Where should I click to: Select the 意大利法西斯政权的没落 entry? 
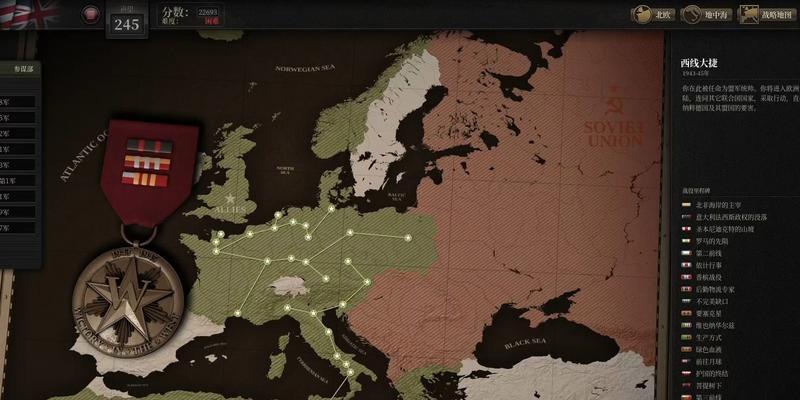click(730, 217)
